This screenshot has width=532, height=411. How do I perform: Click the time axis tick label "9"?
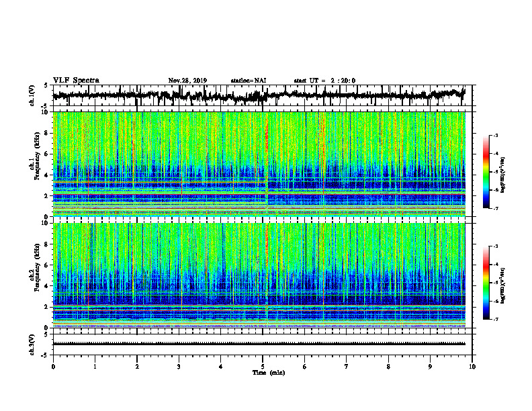pos(430,367)
